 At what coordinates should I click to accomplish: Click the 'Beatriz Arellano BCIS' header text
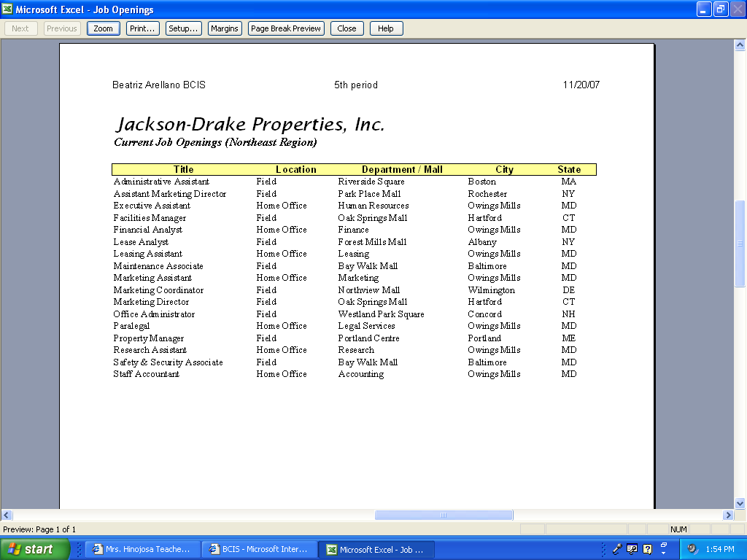pos(159,85)
